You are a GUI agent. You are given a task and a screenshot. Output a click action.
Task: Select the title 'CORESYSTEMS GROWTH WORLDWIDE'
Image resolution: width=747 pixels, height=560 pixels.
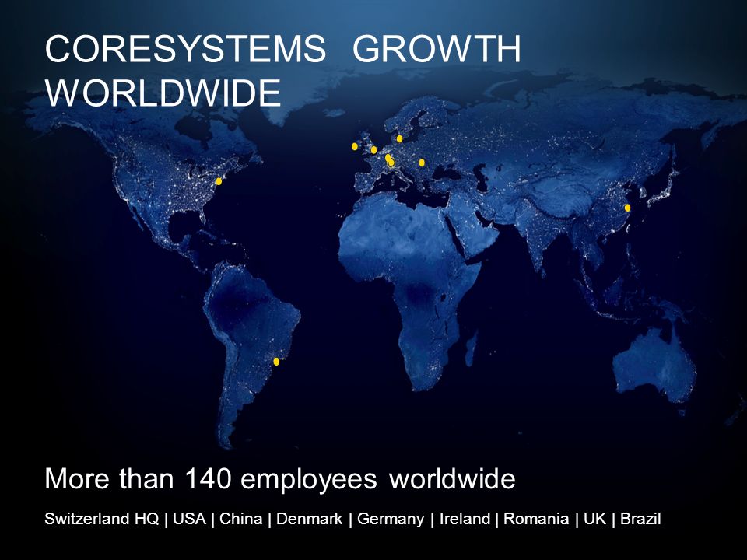[x=283, y=71]
